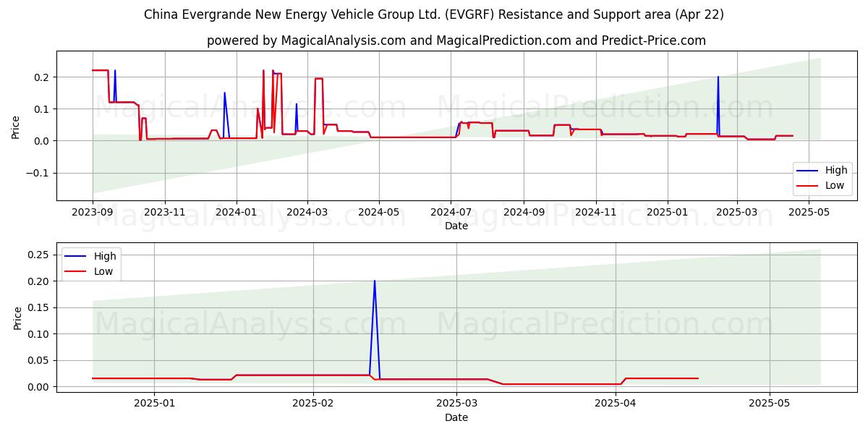Image resolution: width=868 pixels, height=434 pixels.
Task: Click the '2024-11' tick label
Action: 596,212
